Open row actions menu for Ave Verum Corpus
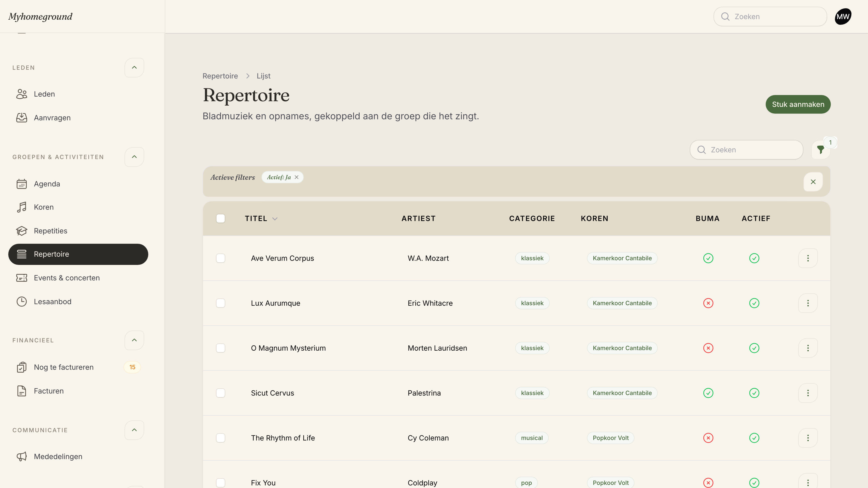The image size is (868, 488). 808,258
